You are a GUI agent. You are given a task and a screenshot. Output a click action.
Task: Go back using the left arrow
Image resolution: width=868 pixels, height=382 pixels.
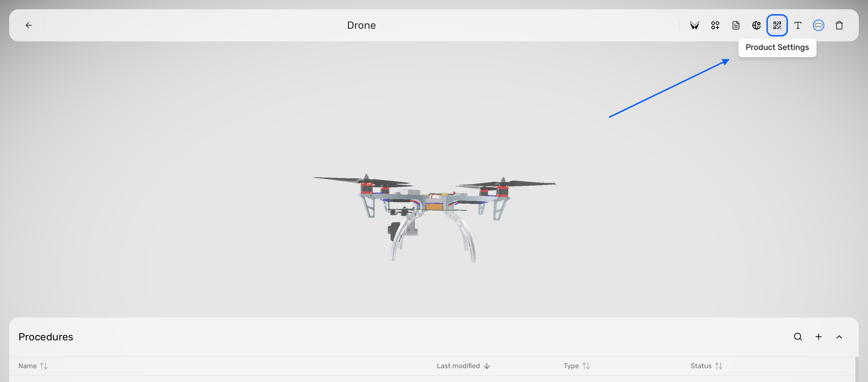tap(29, 25)
